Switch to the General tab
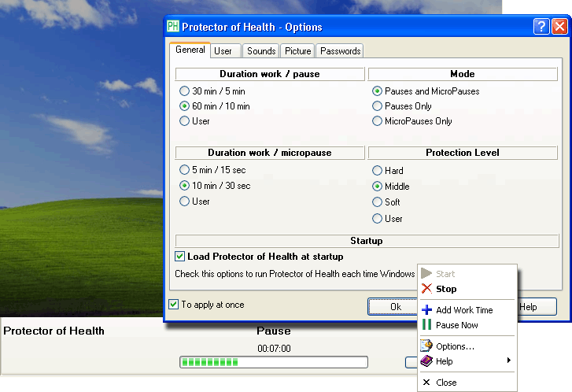This screenshot has width=572, height=392. [x=190, y=50]
